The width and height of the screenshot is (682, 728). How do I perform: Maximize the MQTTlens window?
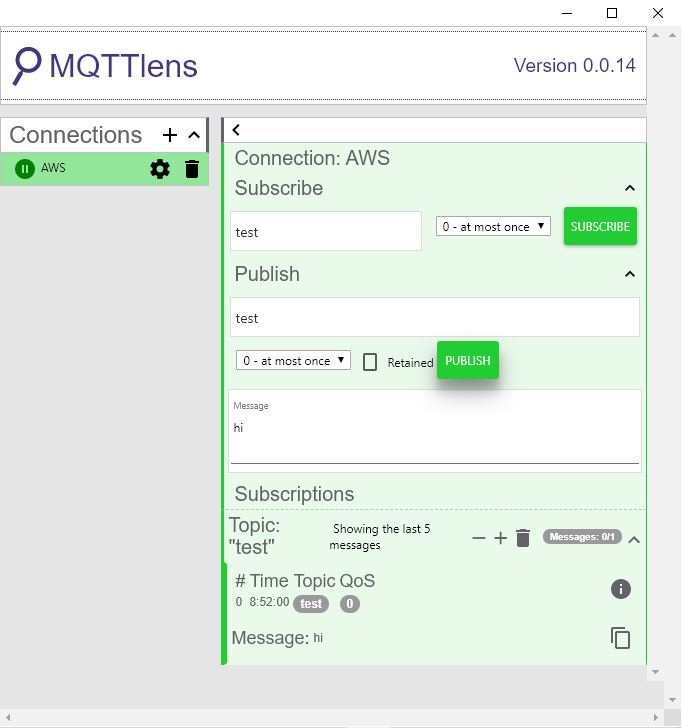point(612,13)
